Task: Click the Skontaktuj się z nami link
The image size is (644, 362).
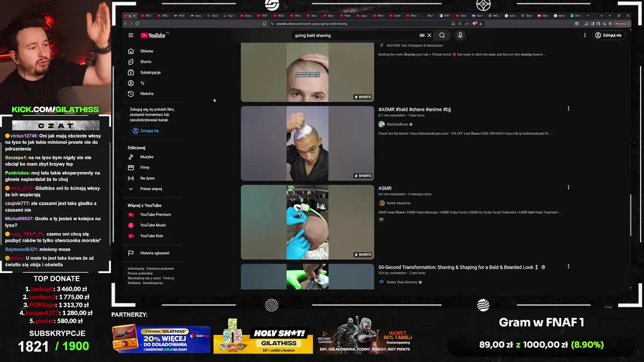Action: [144, 278]
